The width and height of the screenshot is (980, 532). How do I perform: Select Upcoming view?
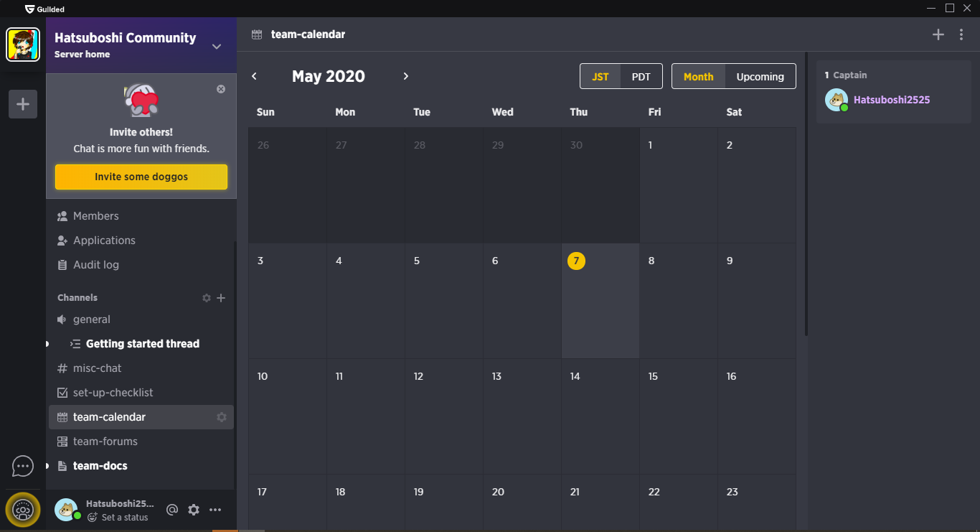coord(760,77)
